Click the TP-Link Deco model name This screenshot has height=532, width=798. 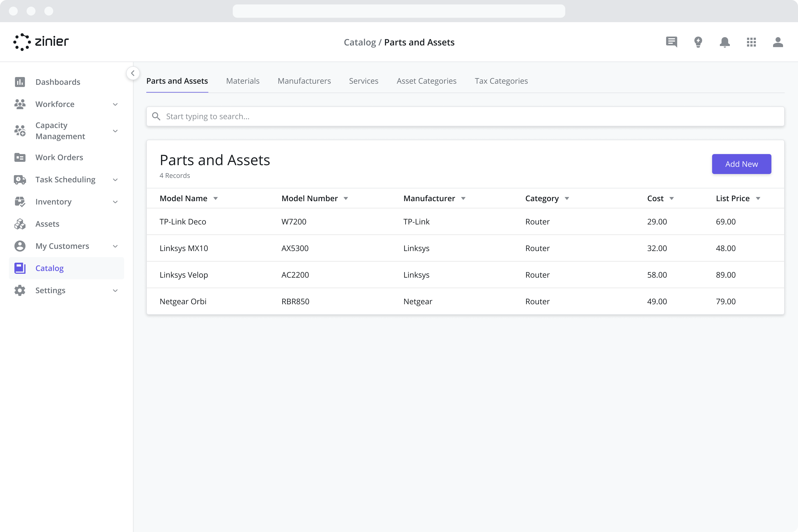(x=183, y=222)
